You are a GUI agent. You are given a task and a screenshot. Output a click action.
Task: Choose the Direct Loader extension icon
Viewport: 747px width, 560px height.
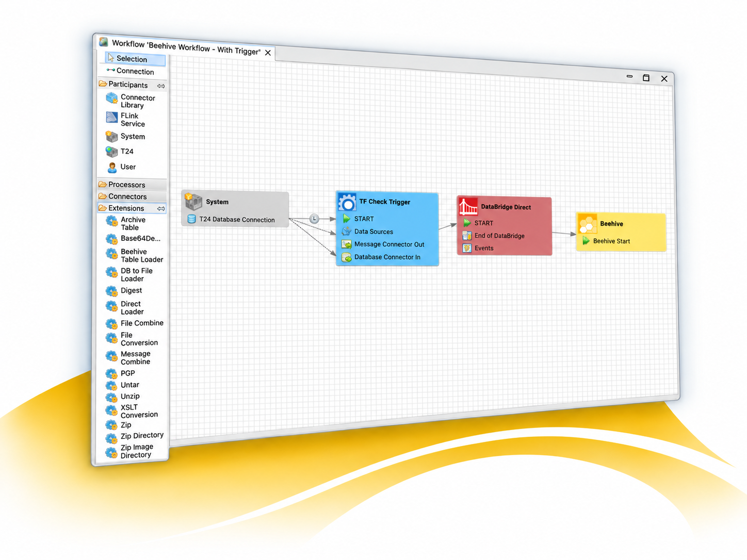pyautogui.click(x=112, y=306)
